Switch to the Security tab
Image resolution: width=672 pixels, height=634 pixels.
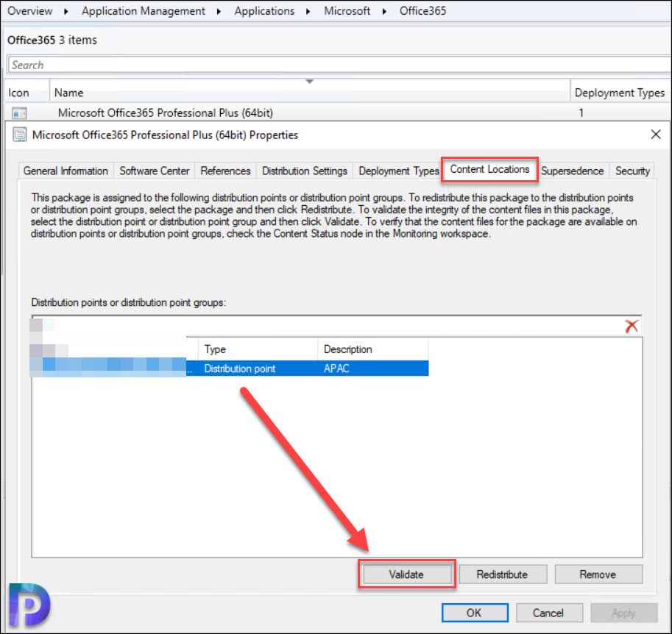tap(632, 171)
